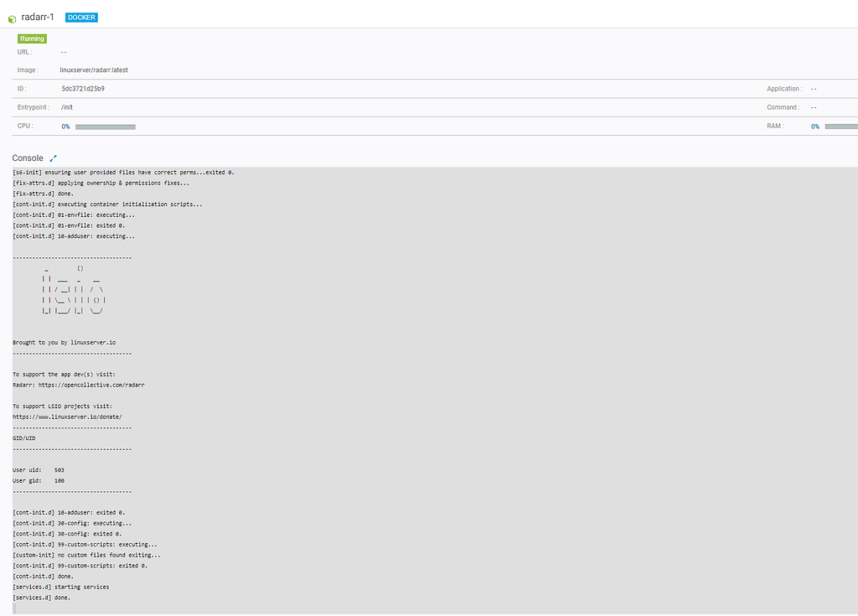858x616 pixels.
Task: Click the CPU usage progress bar
Action: pyautogui.click(x=105, y=127)
